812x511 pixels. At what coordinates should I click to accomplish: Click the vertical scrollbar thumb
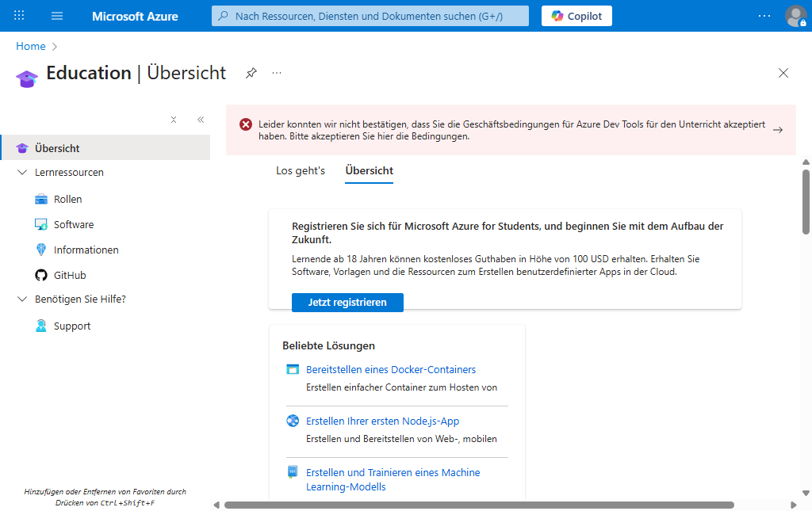tap(806, 202)
